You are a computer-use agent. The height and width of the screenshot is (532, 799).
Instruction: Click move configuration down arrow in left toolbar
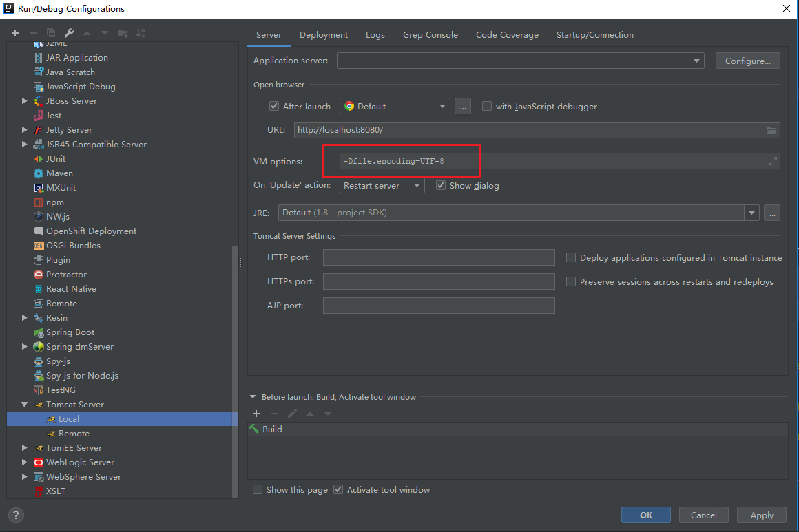click(x=105, y=33)
